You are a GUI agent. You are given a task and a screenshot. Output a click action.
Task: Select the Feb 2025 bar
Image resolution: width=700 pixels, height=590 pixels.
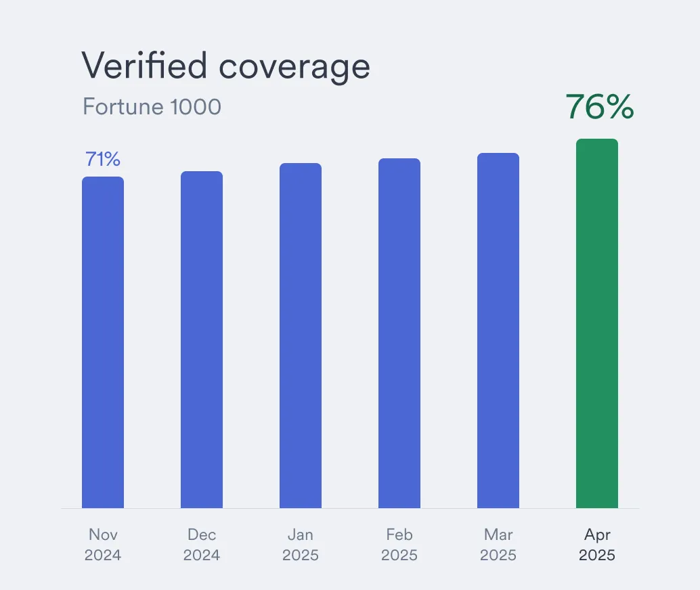pyautogui.click(x=399, y=334)
